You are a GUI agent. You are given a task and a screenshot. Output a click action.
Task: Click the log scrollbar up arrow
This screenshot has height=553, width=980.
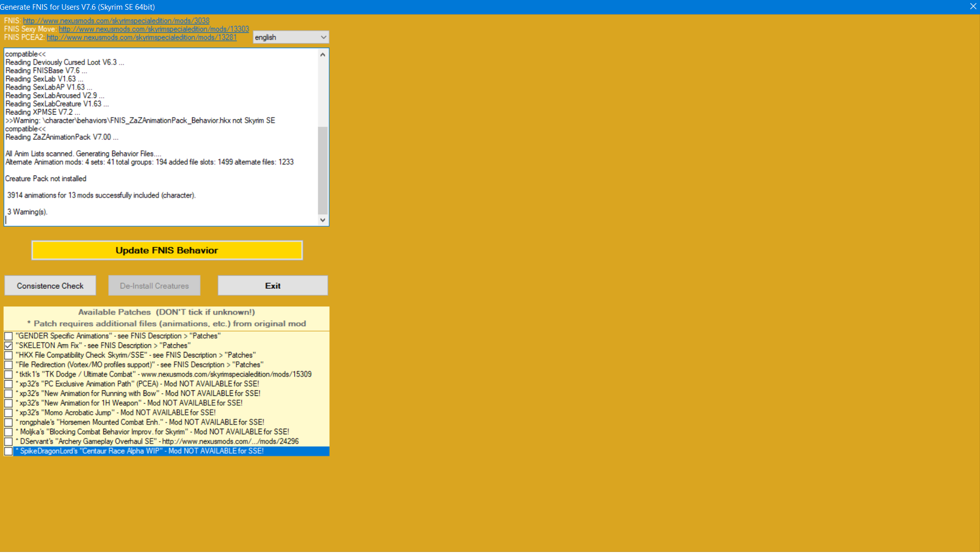coord(322,55)
